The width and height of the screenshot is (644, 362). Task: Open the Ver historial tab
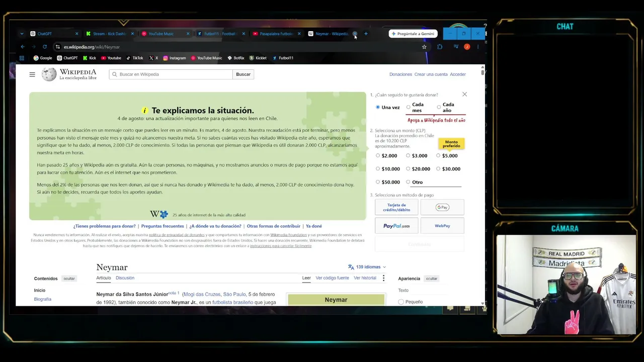tap(365, 278)
